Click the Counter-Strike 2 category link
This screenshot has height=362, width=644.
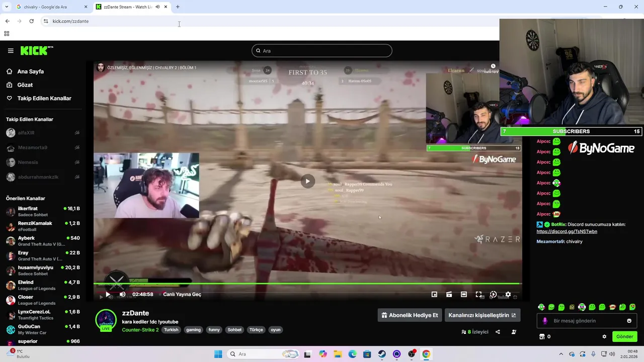(140, 330)
